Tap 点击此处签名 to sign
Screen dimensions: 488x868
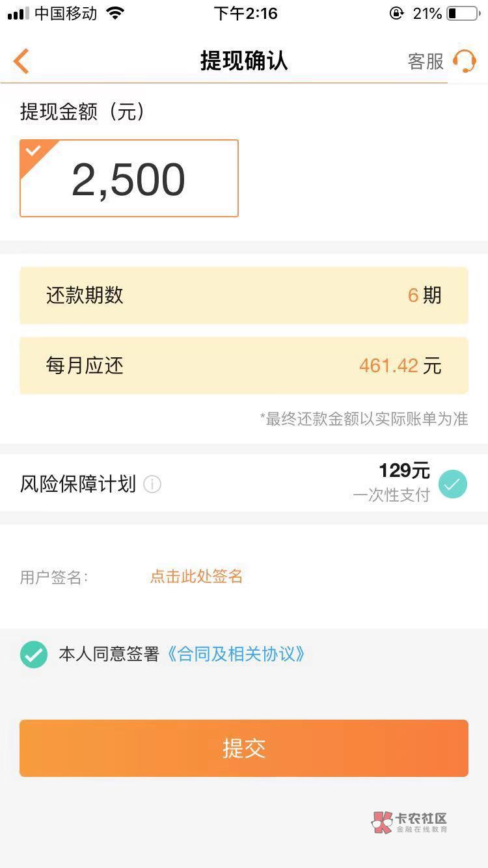[197, 576]
